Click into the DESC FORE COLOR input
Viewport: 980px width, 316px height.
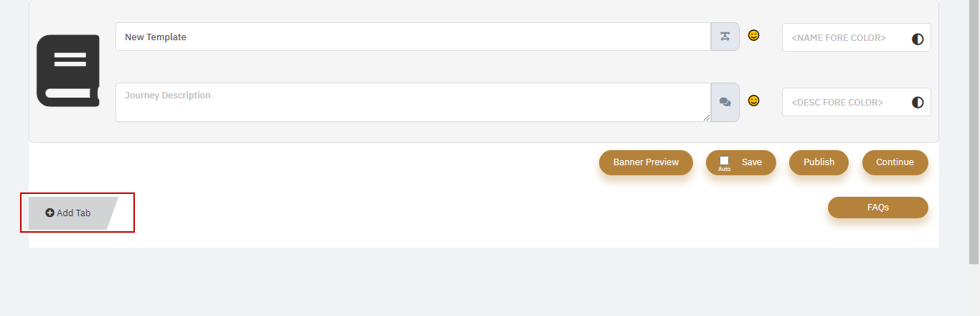[x=847, y=102]
